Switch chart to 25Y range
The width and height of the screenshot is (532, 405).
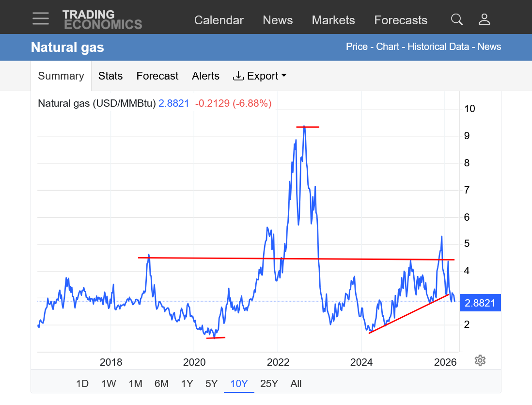click(x=269, y=384)
